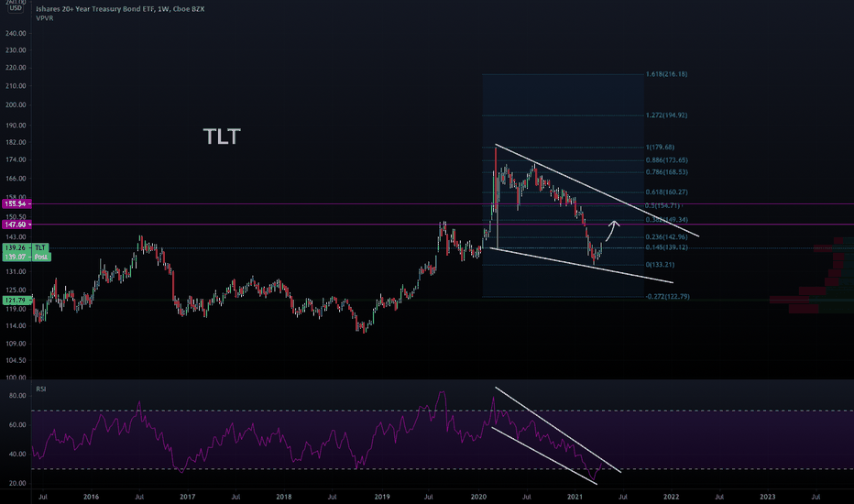Click the 174.00 price scale value
Viewport: 854px width, 504px height.
16,159
